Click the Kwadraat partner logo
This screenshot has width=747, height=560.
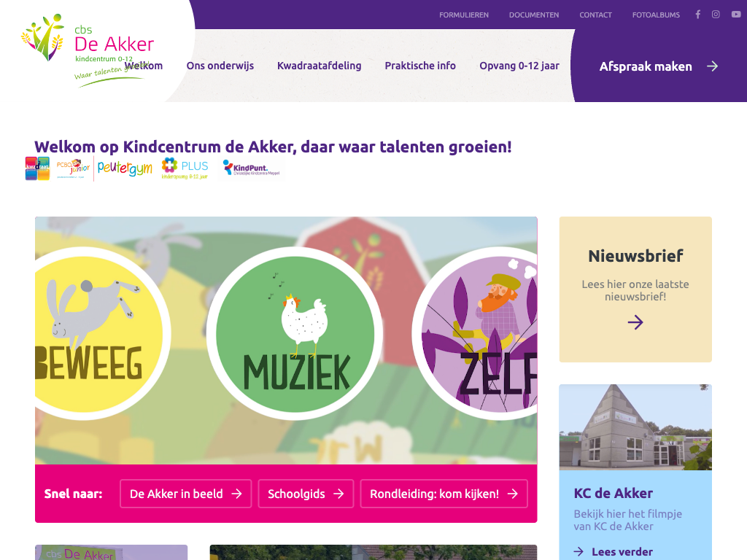(37, 168)
